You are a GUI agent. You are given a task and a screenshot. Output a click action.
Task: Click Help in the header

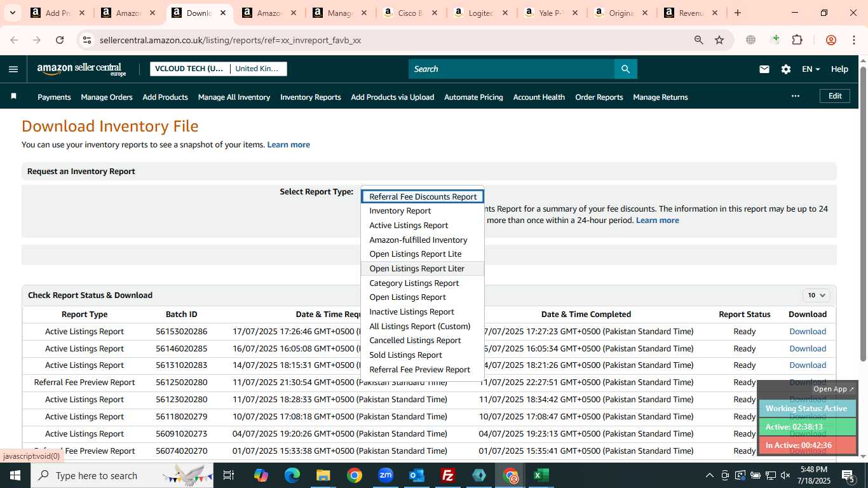839,69
